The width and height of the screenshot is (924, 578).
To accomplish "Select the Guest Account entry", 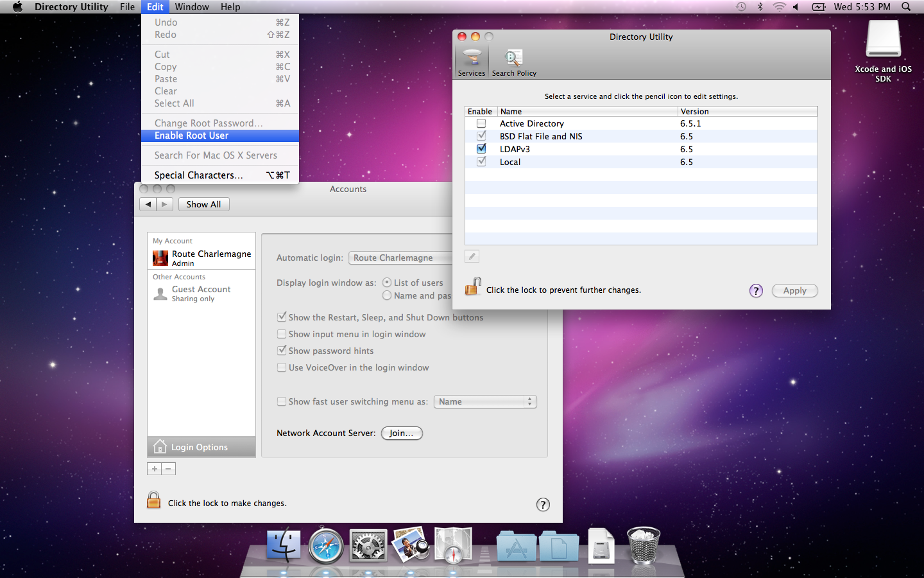I will [x=201, y=293].
